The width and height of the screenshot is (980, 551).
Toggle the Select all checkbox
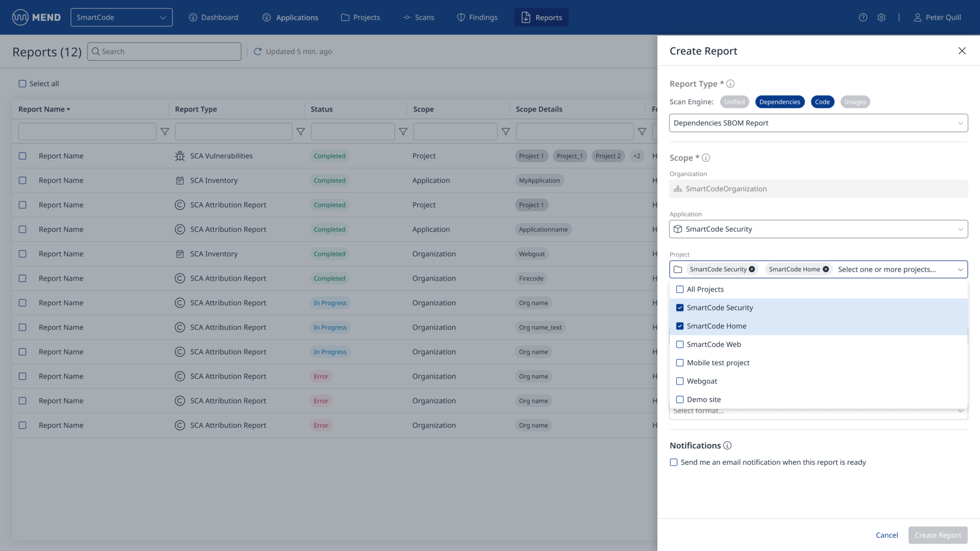[22, 84]
